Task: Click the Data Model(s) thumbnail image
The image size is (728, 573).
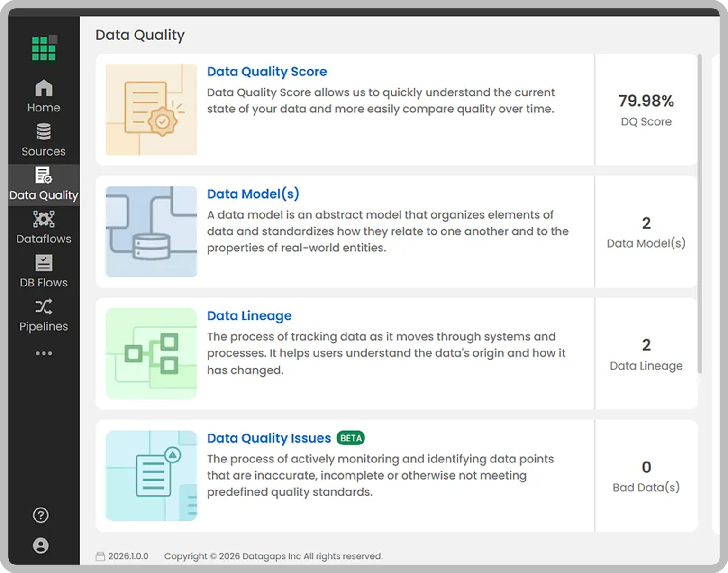Action: click(x=151, y=231)
